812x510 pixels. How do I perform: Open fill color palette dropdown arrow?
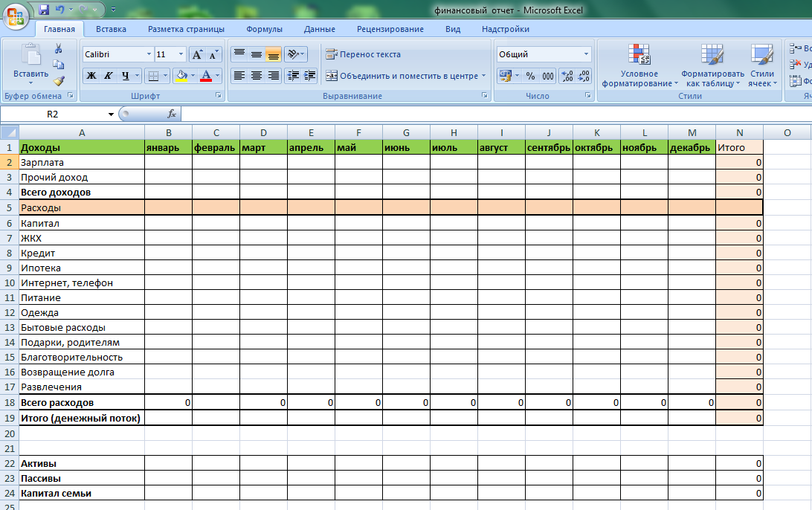point(193,76)
